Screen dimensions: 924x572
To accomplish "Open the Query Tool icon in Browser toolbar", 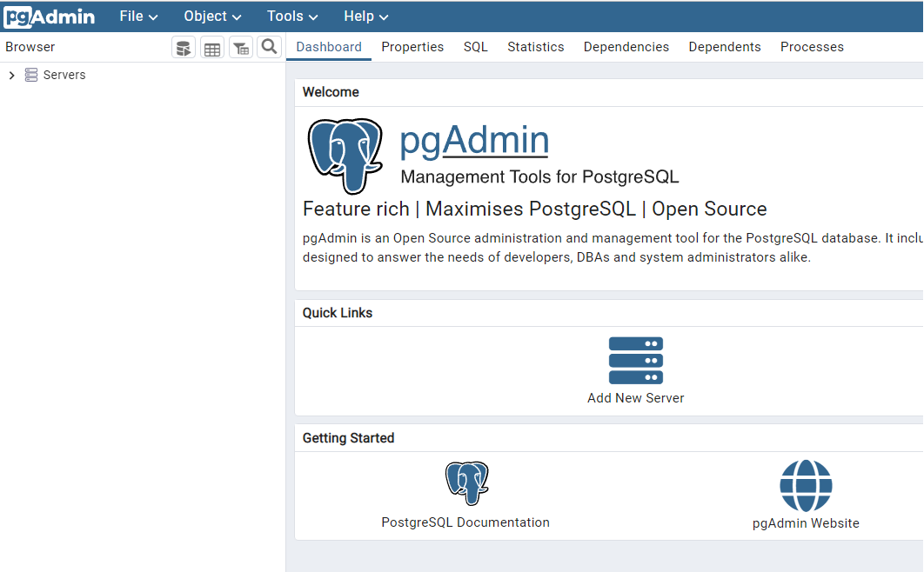I will (x=184, y=48).
